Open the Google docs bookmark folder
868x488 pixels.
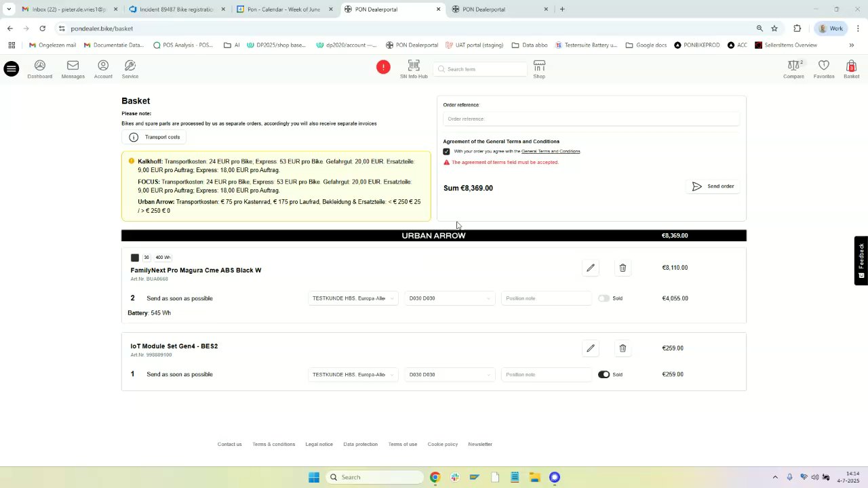646,45
